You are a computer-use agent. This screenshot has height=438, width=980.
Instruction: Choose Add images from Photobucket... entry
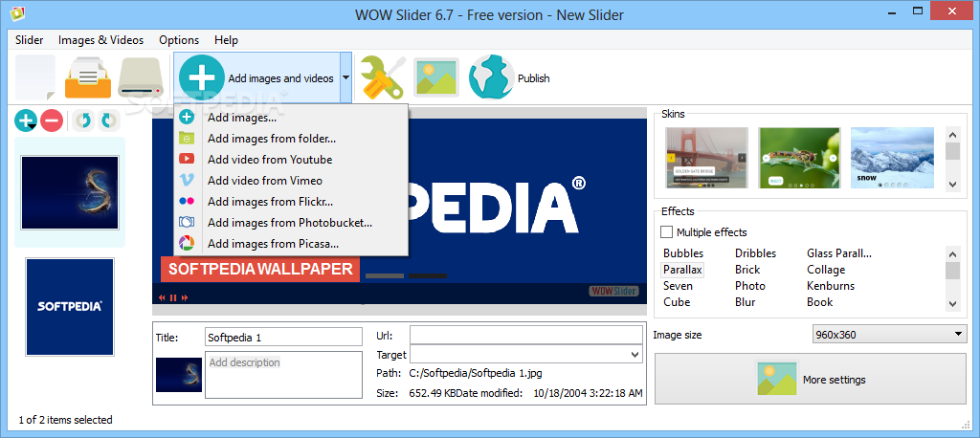click(291, 223)
